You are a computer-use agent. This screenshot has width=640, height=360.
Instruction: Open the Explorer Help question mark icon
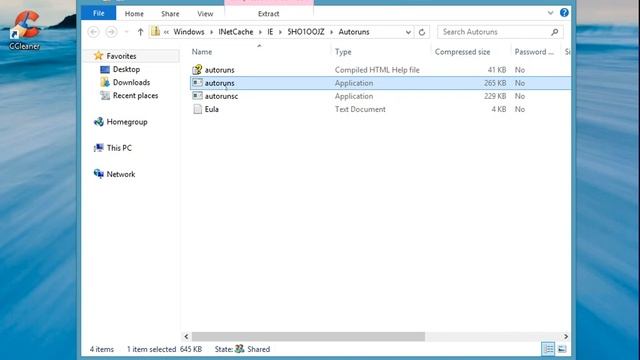(564, 13)
